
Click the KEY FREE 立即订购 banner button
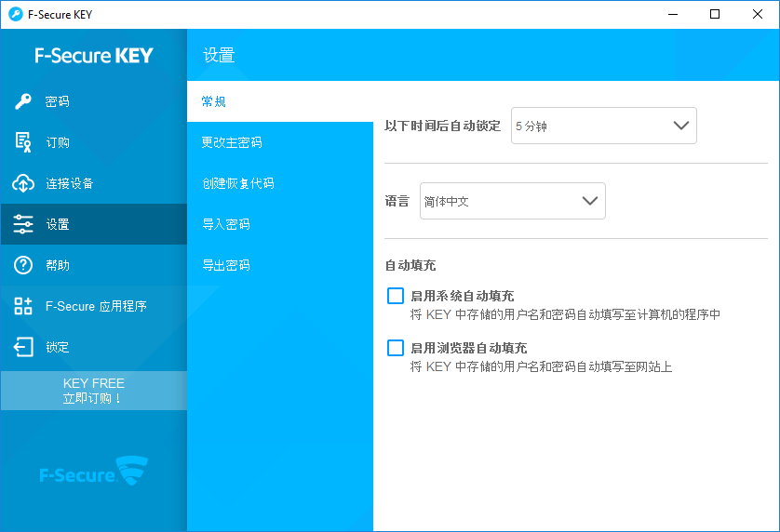tap(94, 391)
